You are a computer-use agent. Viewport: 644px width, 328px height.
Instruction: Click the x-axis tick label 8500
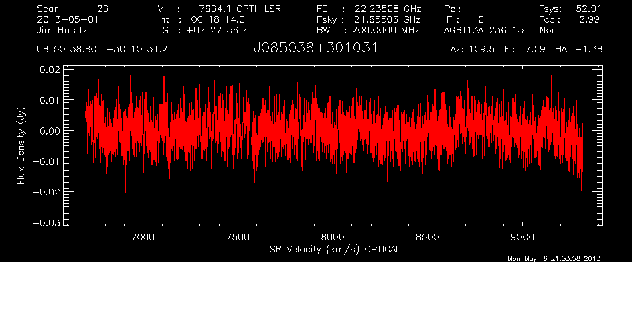click(428, 237)
